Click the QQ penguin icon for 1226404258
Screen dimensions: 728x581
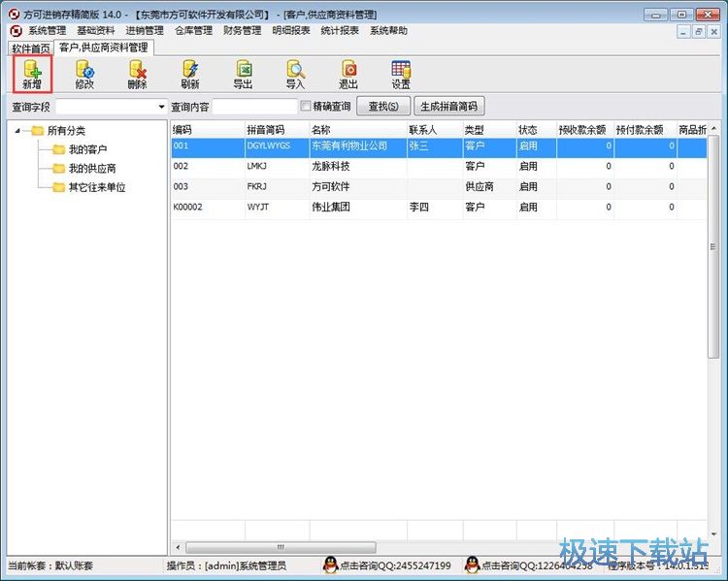(x=472, y=565)
